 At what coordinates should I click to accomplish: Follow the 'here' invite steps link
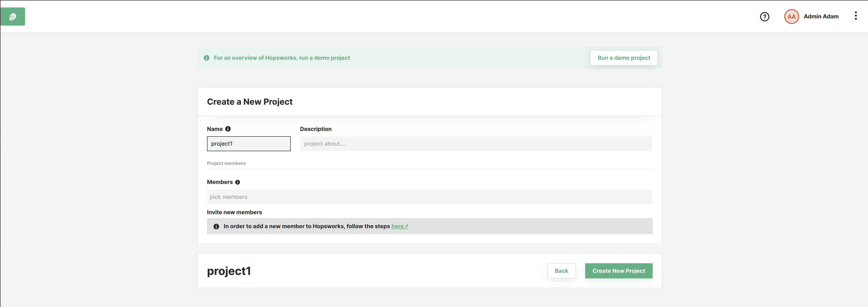(x=400, y=227)
